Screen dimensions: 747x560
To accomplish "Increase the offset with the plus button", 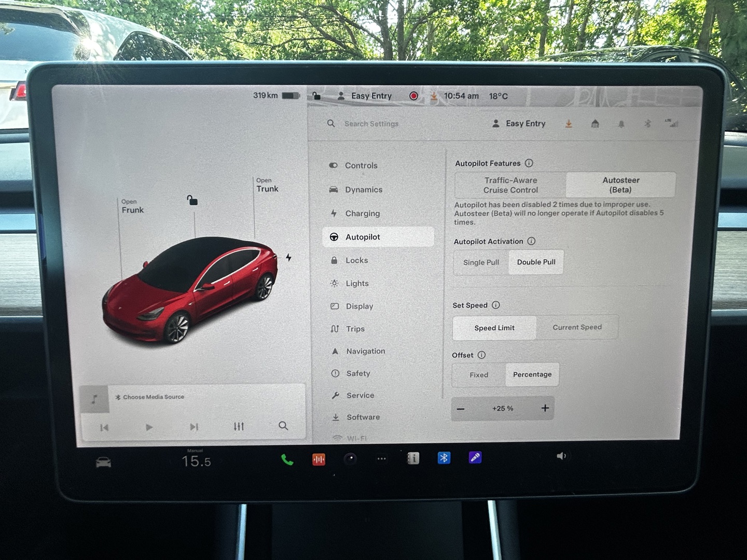I will 545,408.
